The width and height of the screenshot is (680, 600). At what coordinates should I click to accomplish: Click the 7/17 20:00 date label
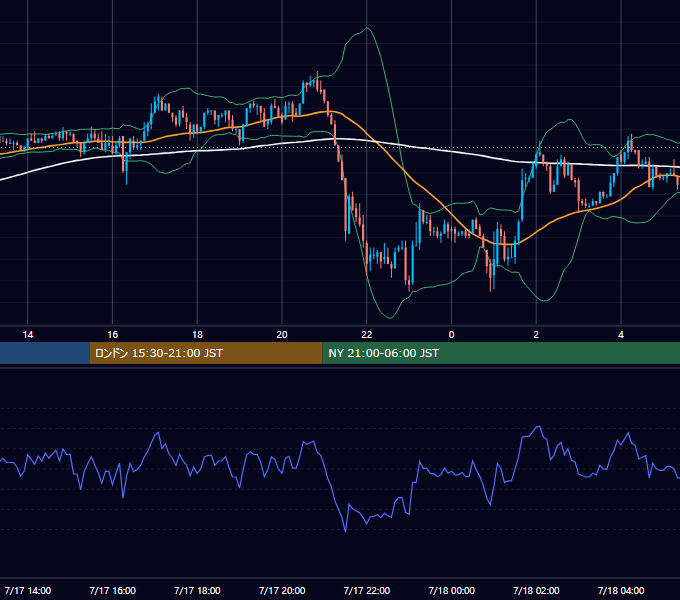282,590
